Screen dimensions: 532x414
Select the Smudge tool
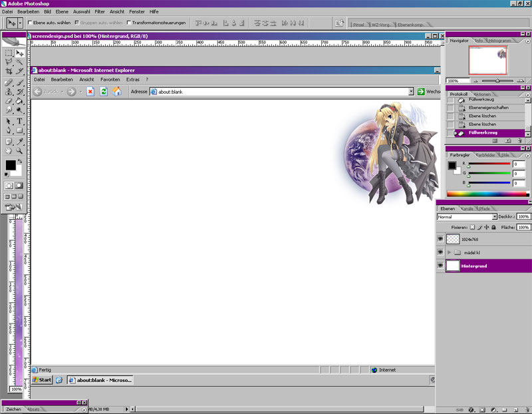9,110
